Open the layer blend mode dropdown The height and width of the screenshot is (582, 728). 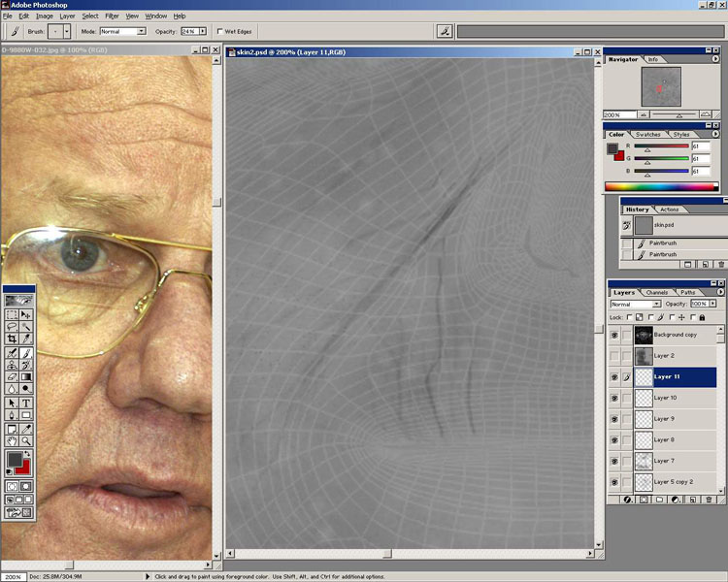(x=635, y=304)
